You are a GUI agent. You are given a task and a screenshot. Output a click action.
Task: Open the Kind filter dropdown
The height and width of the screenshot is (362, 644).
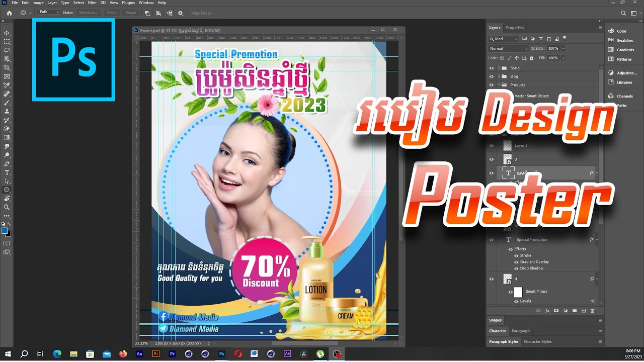click(504, 39)
